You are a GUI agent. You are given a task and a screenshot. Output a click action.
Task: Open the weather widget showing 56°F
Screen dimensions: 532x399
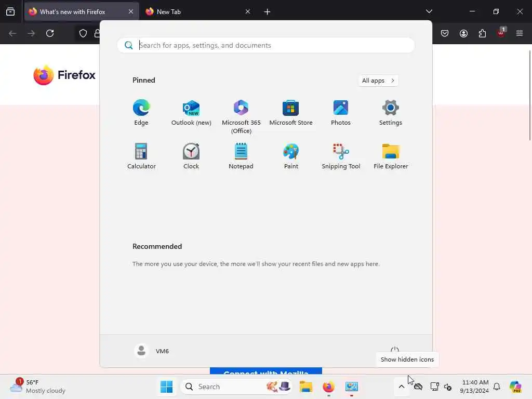38,387
